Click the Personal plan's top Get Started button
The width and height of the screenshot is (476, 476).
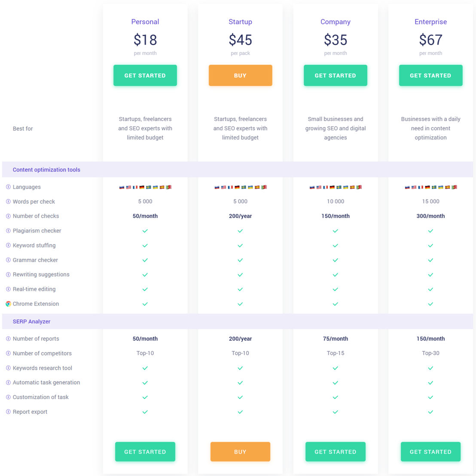click(x=145, y=75)
